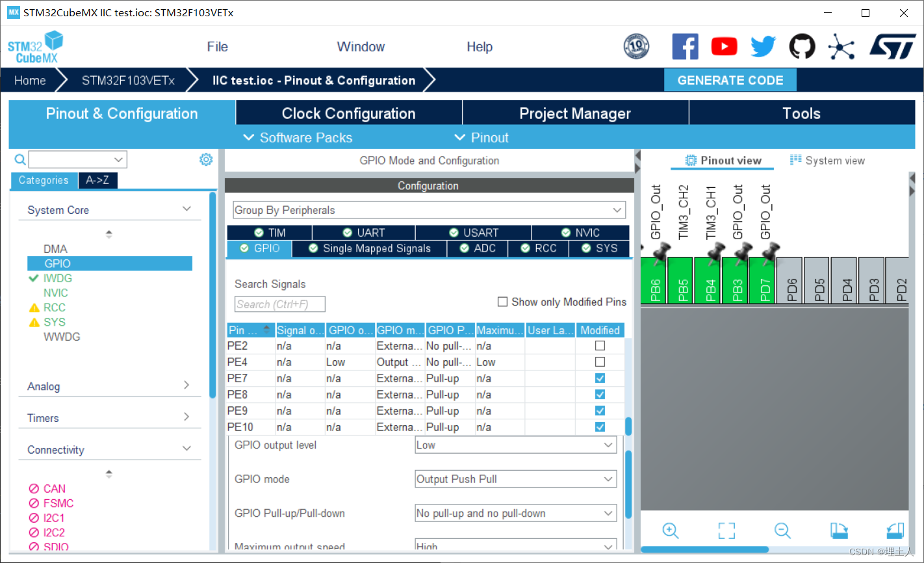Switch to Project Manager tab
924x563 pixels.
tap(575, 113)
